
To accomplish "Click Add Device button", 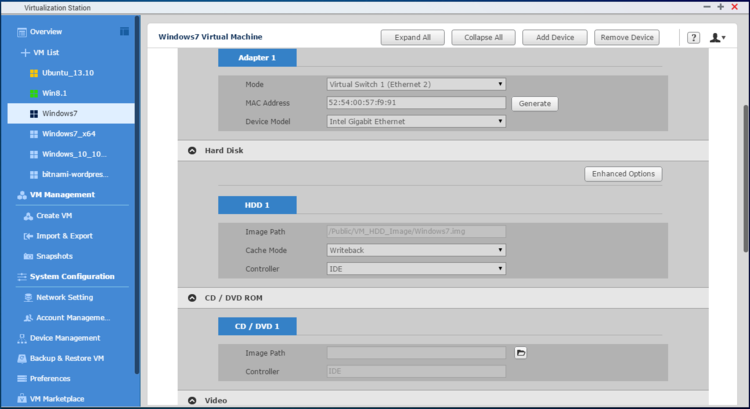I will point(555,37).
